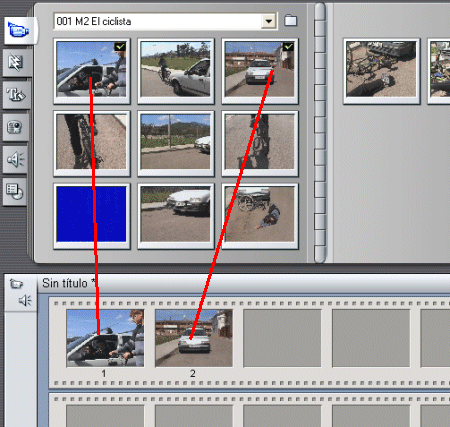Image resolution: width=450 pixels, height=427 pixels.
Task: Select the solid blue scene thumbnail
Action: pos(92,214)
